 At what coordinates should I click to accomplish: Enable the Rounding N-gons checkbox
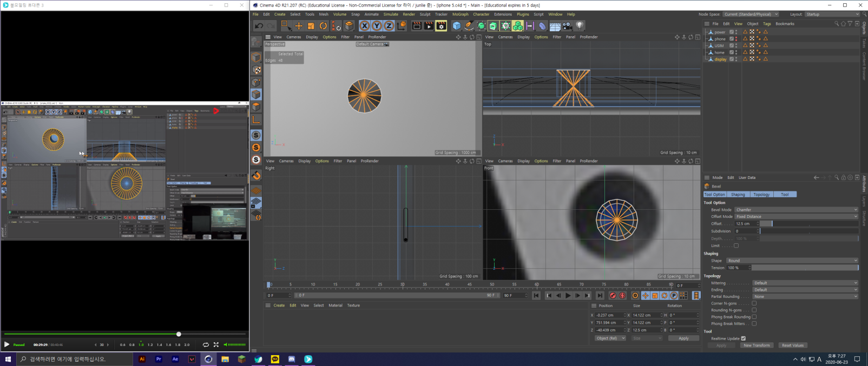pyautogui.click(x=754, y=310)
